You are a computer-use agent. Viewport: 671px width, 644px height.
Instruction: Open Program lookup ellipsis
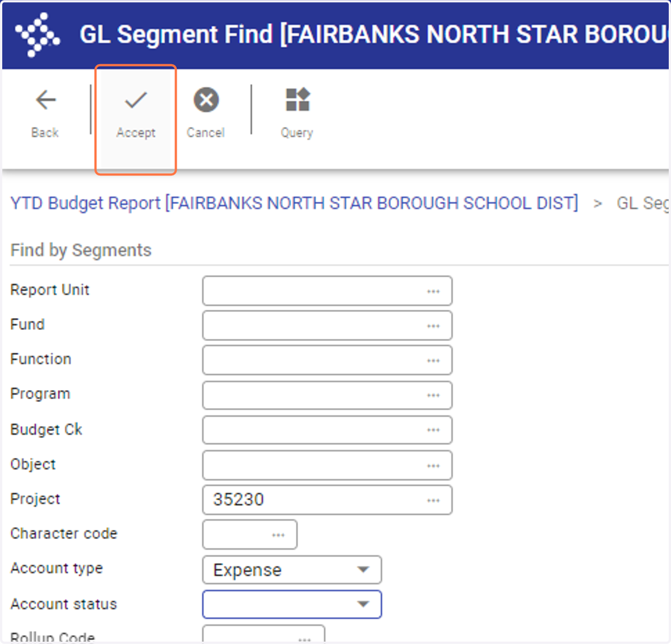click(433, 395)
